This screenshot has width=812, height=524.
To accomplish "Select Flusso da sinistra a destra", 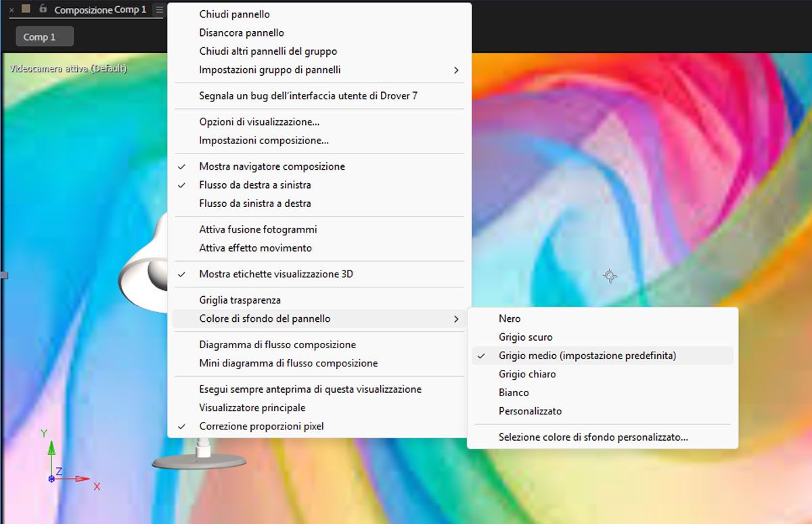I will 319,203.
